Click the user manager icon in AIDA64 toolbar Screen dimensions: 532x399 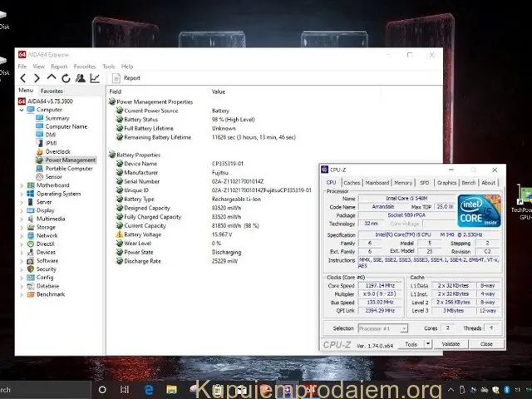tap(80, 78)
